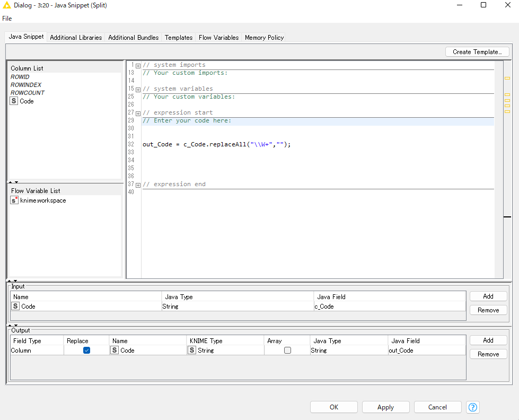Image resolution: width=519 pixels, height=420 pixels.
Task: Toggle the Replace checkbox for the Code output
Action: (87, 350)
